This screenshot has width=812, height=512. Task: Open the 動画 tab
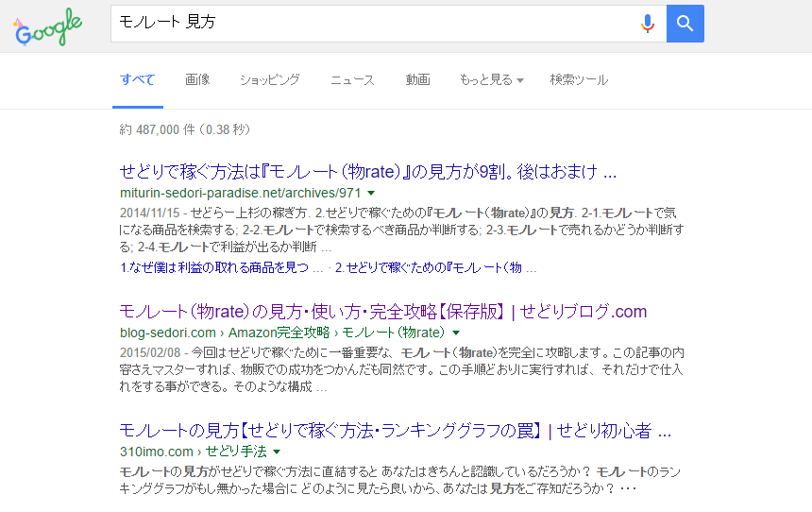tap(417, 79)
